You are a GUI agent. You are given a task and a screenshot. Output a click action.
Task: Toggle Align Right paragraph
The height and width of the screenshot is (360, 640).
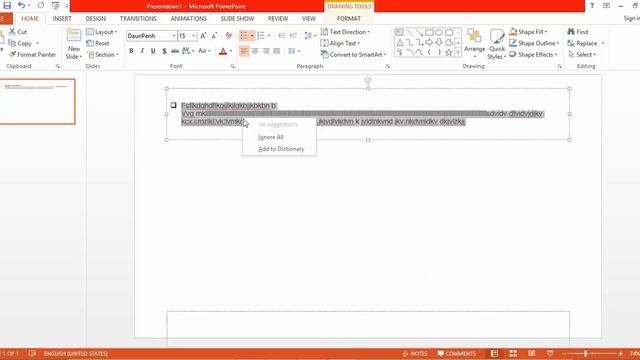pos(266,51)
